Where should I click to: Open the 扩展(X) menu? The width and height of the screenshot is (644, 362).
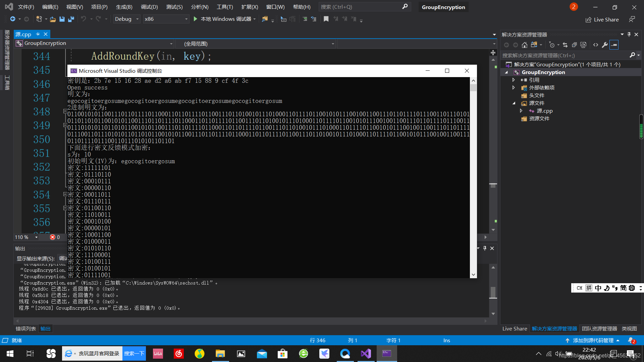250,7
